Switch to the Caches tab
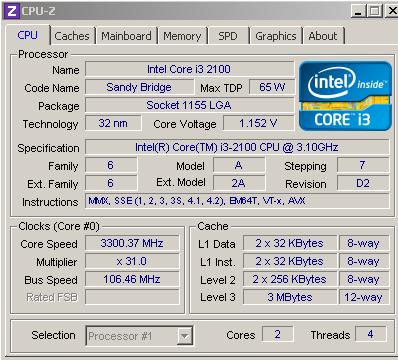Image resolution: width=398 pixels, height=360 pixels. pos(72,36)
